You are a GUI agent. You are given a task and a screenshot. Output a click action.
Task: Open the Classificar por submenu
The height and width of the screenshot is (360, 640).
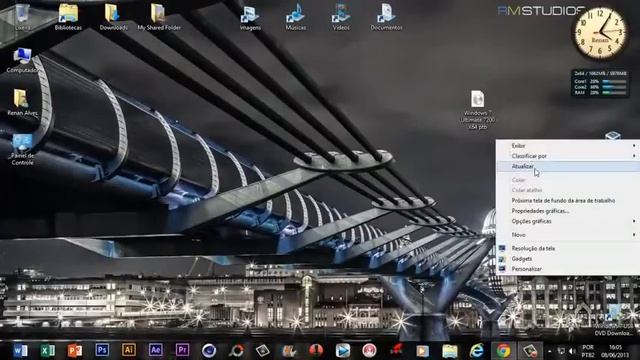click(568, 156)
